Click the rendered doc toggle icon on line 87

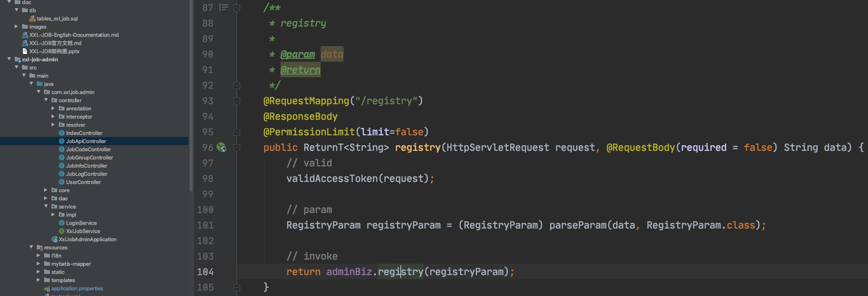224,7
